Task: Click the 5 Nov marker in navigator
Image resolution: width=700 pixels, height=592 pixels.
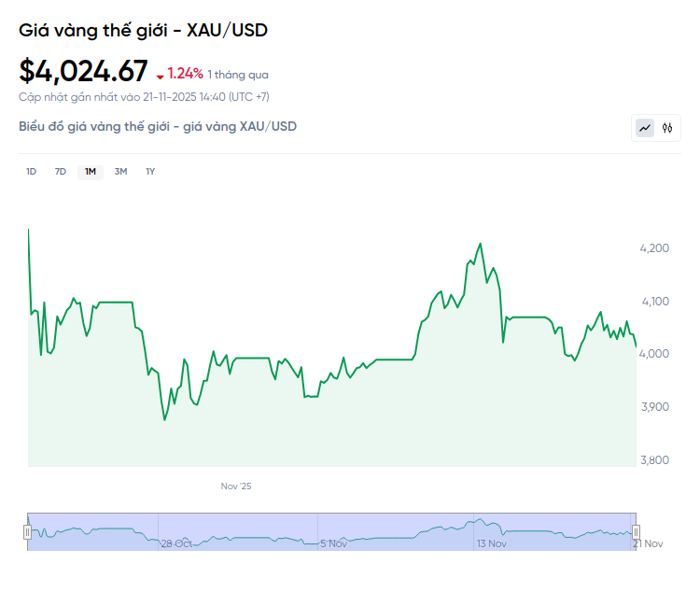Action: [x=333, y=543]
